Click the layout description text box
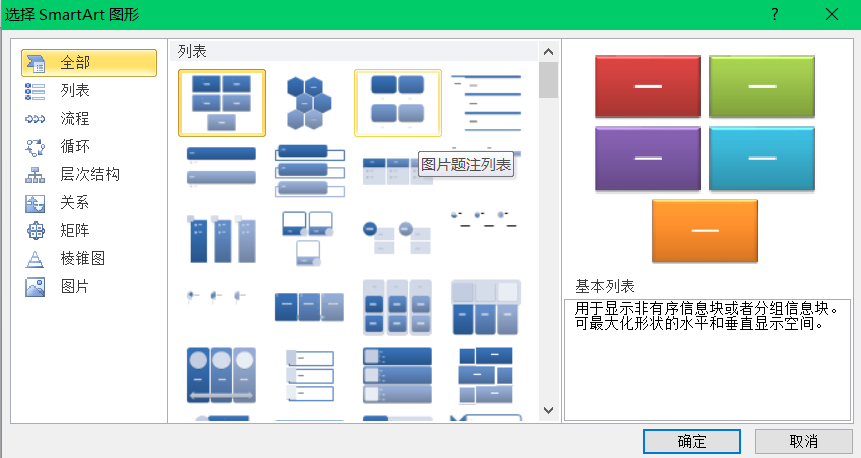This screenshot has height=458, width=861. pyautogui.click(x=707, y=360)
